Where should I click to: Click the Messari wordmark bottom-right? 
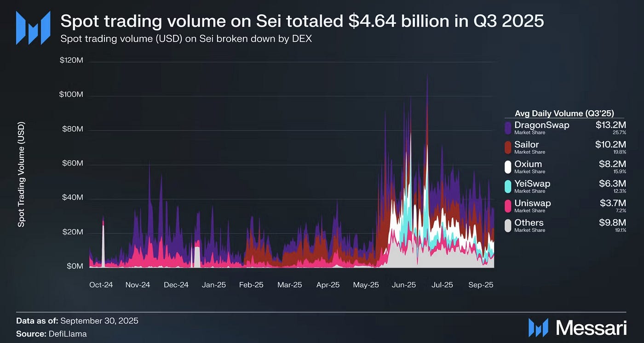591,328
